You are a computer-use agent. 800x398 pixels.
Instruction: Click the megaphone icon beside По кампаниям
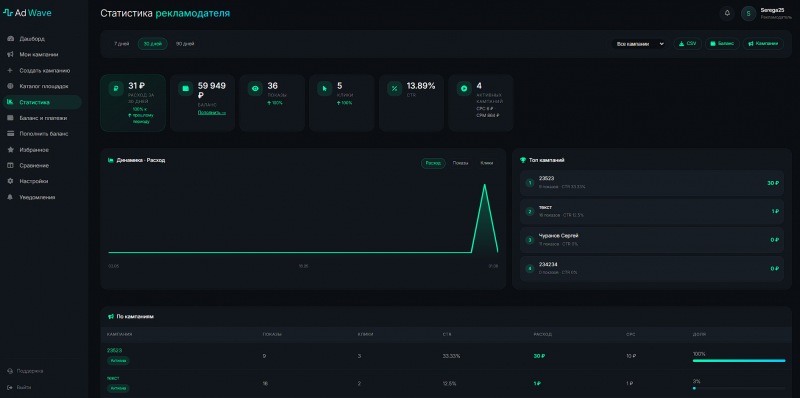111,316
